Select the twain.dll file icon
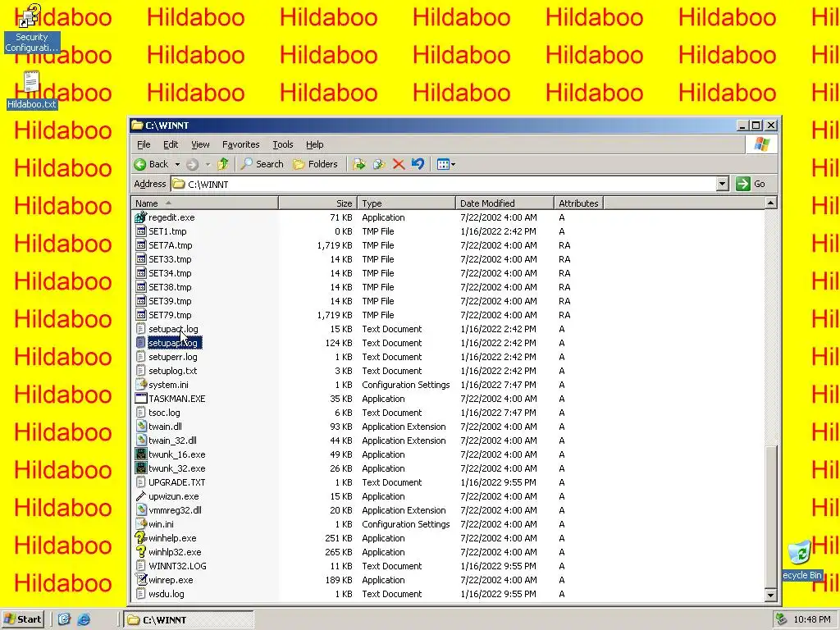The width and height of the screenshot is (840, 630). tap(141, 427)
